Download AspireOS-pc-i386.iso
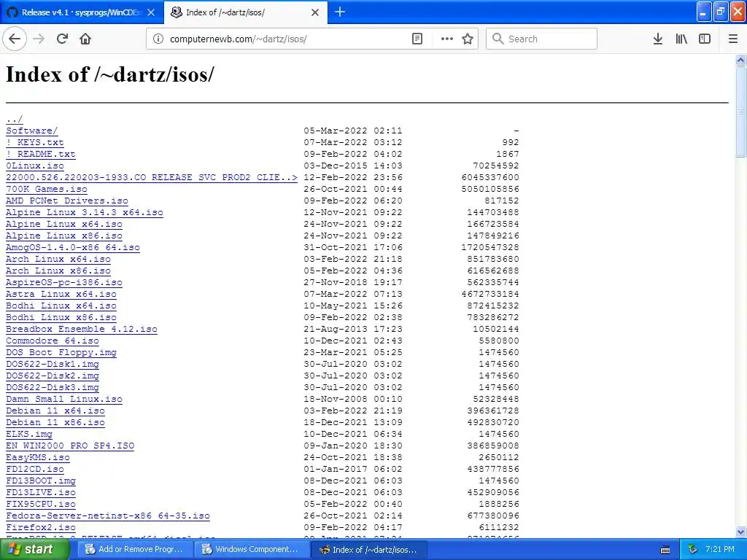The height and width of the screenshot is (560, 747). (64, 282)
